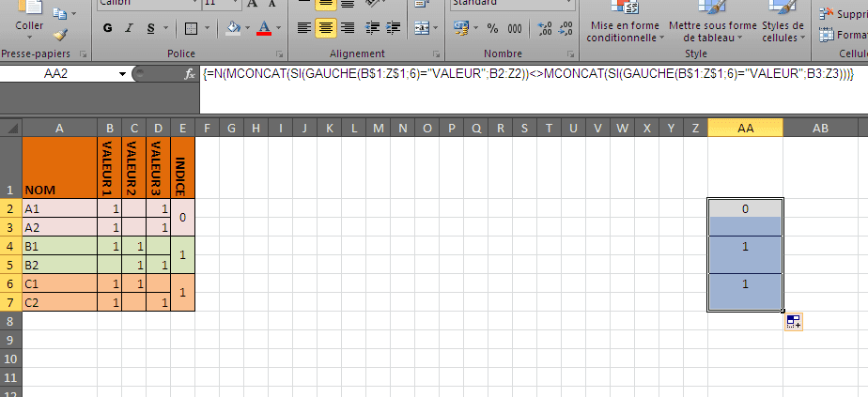Open Styles de cellules gallery
The image size is (868, 397).
pos(783,22)
